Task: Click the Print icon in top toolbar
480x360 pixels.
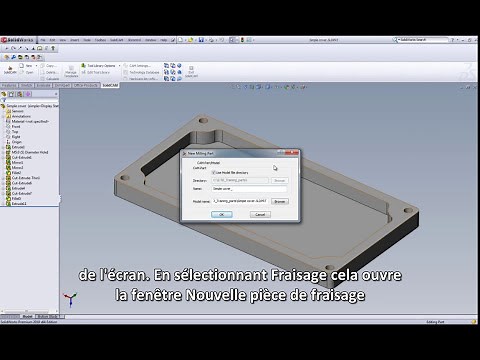Action: click(211, 40)
